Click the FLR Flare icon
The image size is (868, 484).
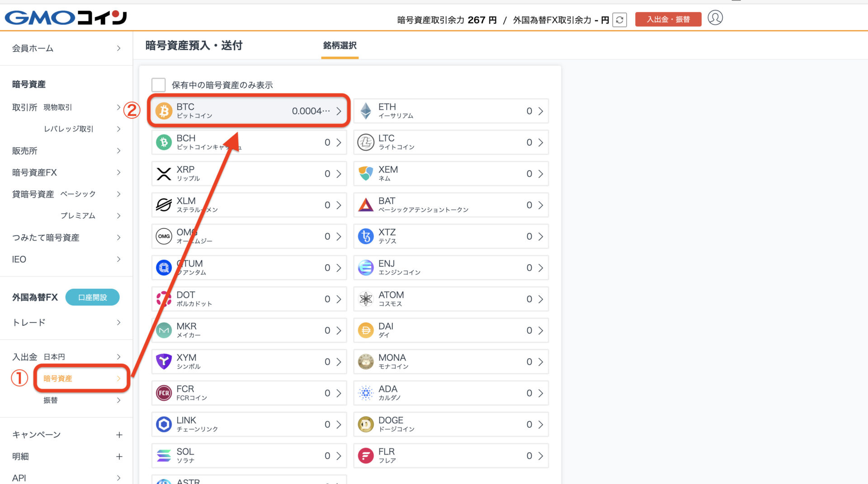(366, 456)
